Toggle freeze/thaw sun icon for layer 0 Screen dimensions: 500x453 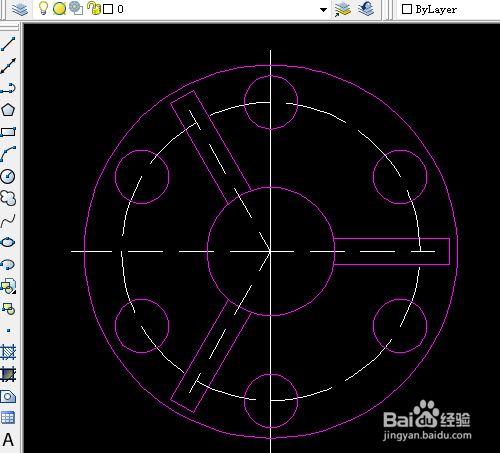tap(59, 9)
